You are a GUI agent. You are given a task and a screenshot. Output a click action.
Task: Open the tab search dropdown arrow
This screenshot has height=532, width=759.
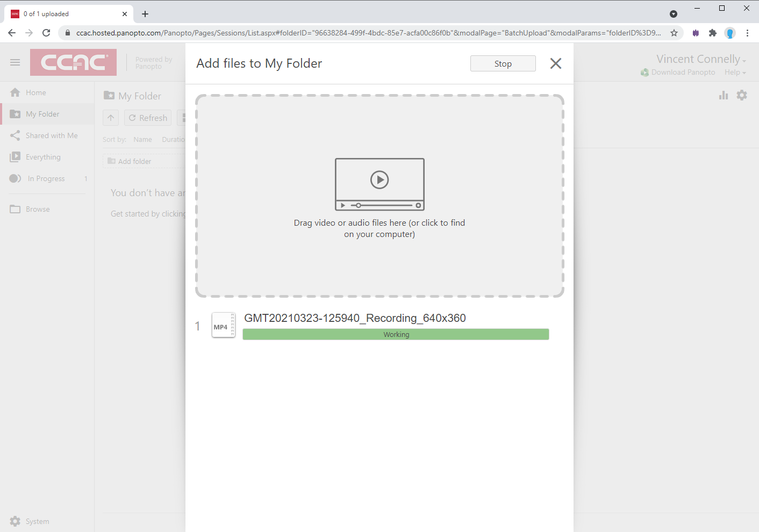point(674,14)
